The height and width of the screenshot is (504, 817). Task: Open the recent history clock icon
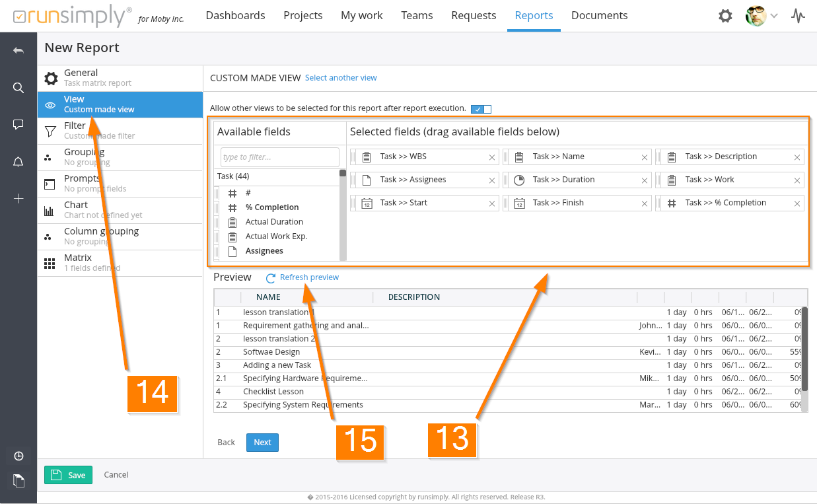(18, 456)
